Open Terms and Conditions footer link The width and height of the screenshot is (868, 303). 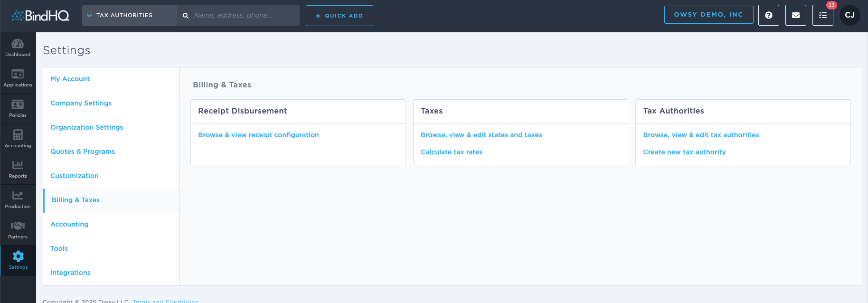click(165, 301)
